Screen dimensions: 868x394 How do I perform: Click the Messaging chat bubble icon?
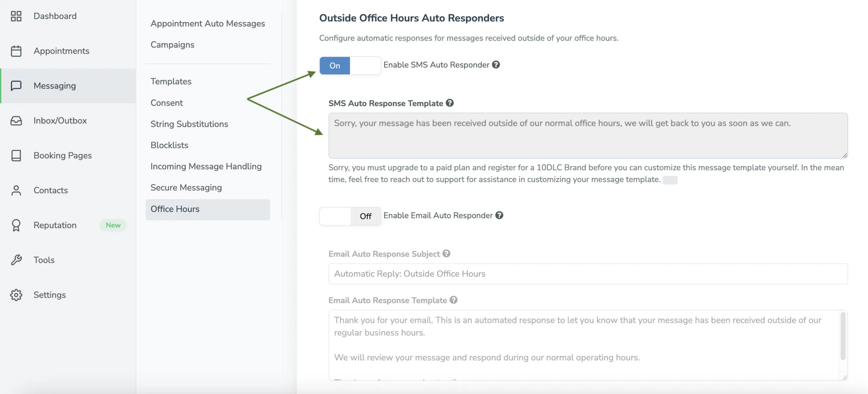click(x=16, y=85)
